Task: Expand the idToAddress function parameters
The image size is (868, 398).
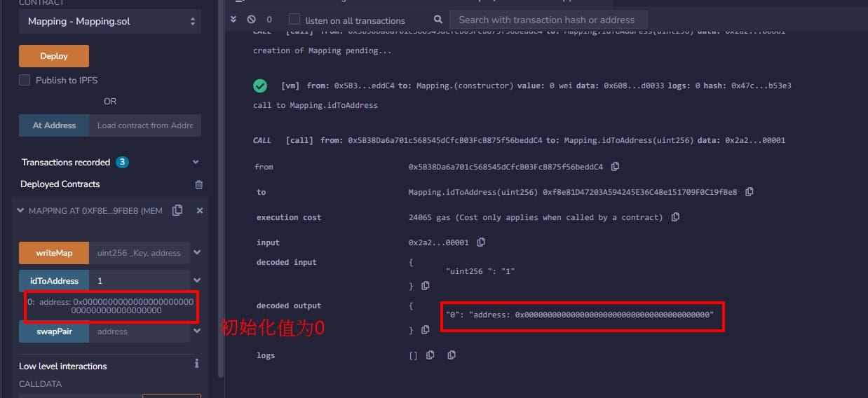Action: click(x=197, y=280)
